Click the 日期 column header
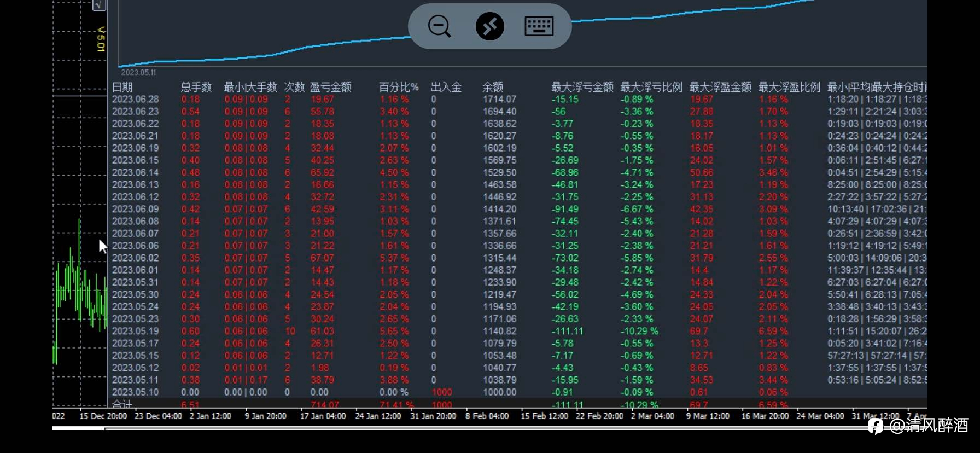The image size is (980, 453). [122, 87]
